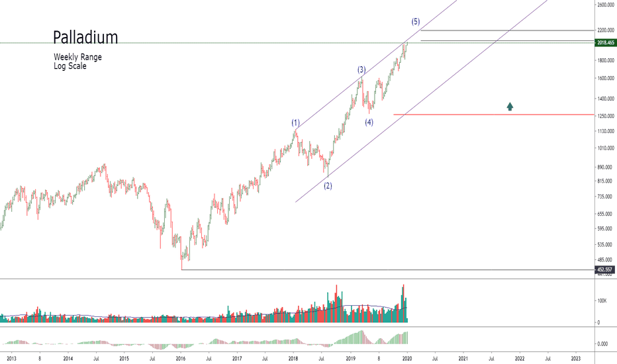Click the 452.557 price tag
The image size is (617, 364).
[605, 269]
